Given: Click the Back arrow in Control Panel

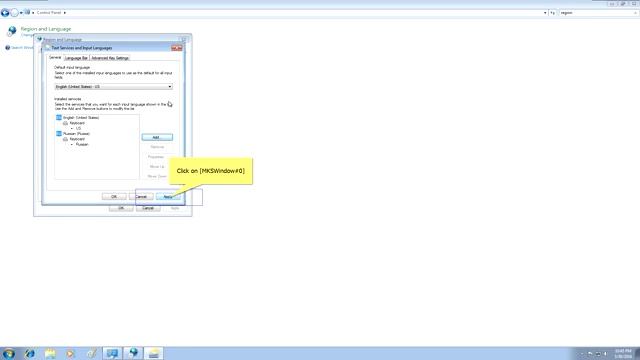Looking at the screenshot, I should pos(5,13).
